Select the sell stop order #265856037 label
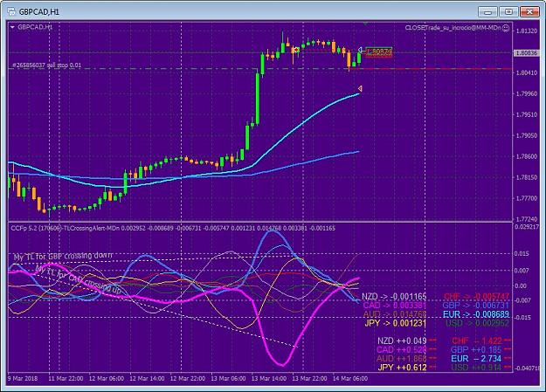 point(46,65)
